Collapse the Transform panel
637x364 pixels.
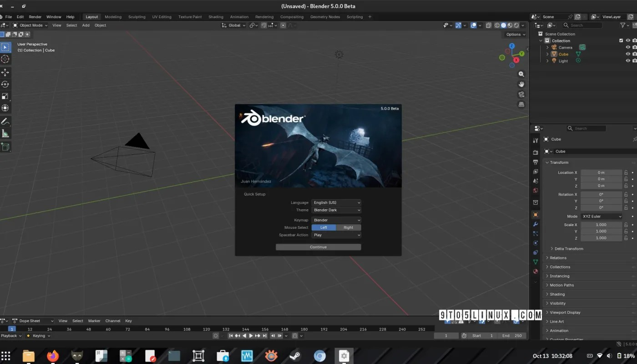click(x=559, y=162)
